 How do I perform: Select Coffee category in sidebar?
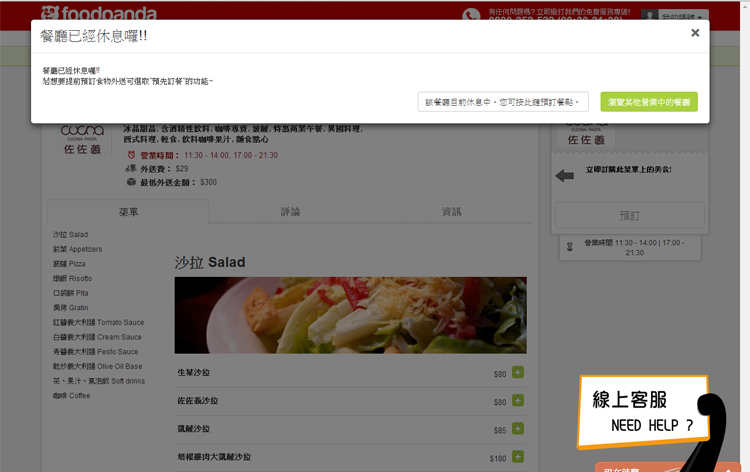click(71, 395)
